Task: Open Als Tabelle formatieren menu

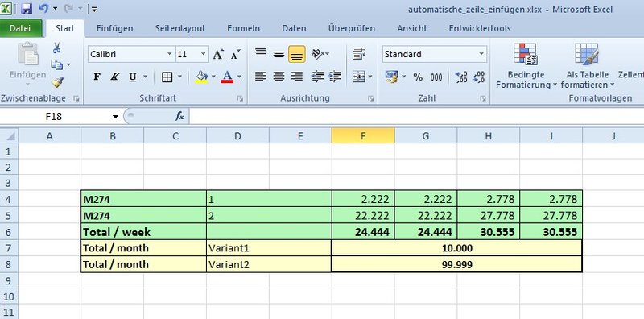Action: tap(587, 66)
